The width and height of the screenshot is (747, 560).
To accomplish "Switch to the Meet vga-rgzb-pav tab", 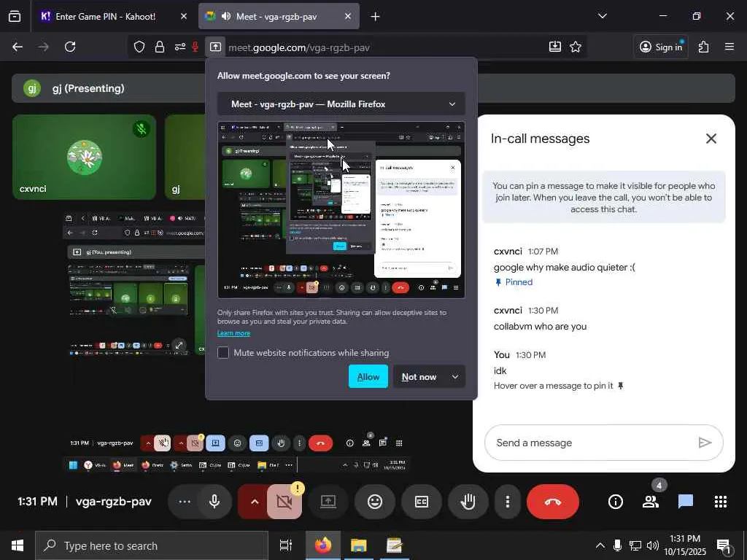I will (x=276, y=17).
